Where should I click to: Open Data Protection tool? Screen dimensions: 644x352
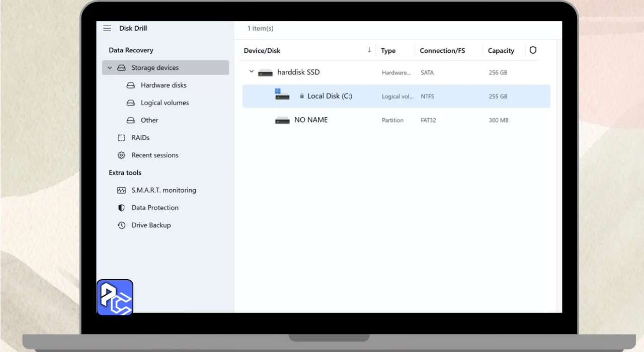[x=155, y=208]
